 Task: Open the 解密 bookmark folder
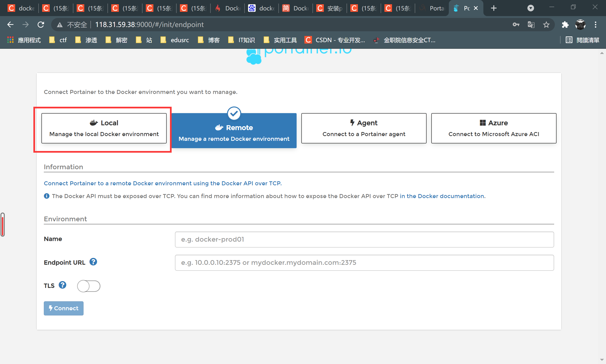116,40
